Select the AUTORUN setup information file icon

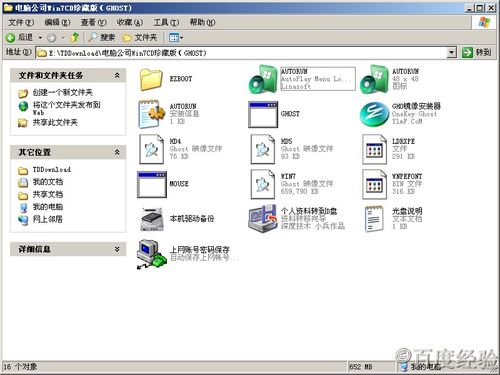tap(151, 114)
